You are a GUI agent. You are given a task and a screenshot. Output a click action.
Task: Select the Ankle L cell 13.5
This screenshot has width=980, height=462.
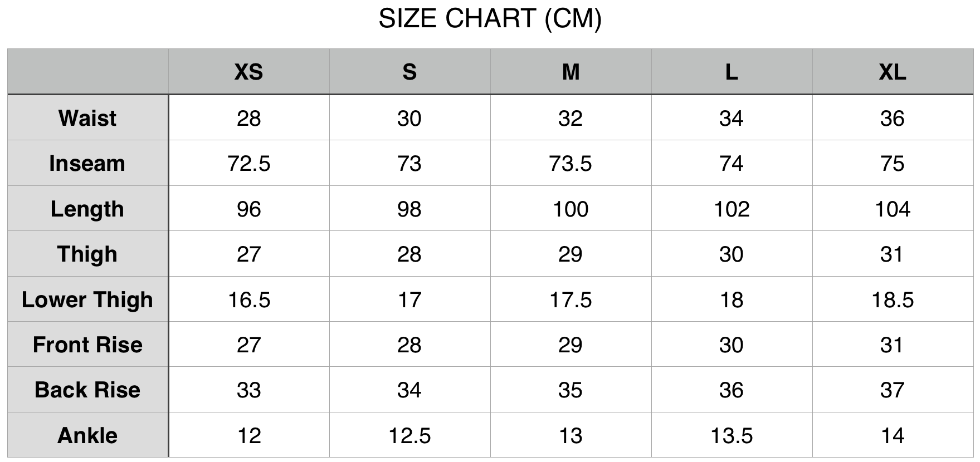click(732, 436)
